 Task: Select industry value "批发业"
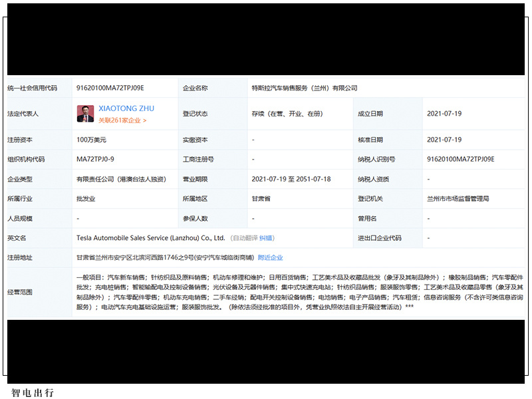(x=86, y=199)
